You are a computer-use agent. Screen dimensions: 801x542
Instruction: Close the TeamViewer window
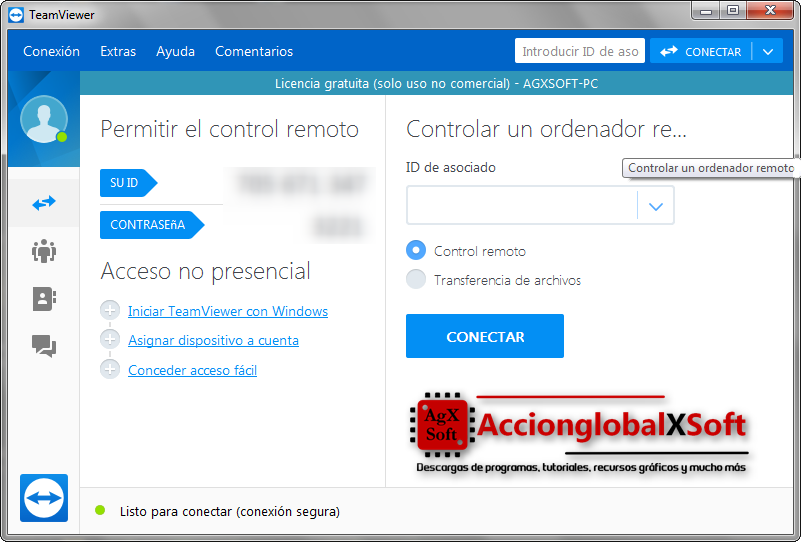[770, 11]
